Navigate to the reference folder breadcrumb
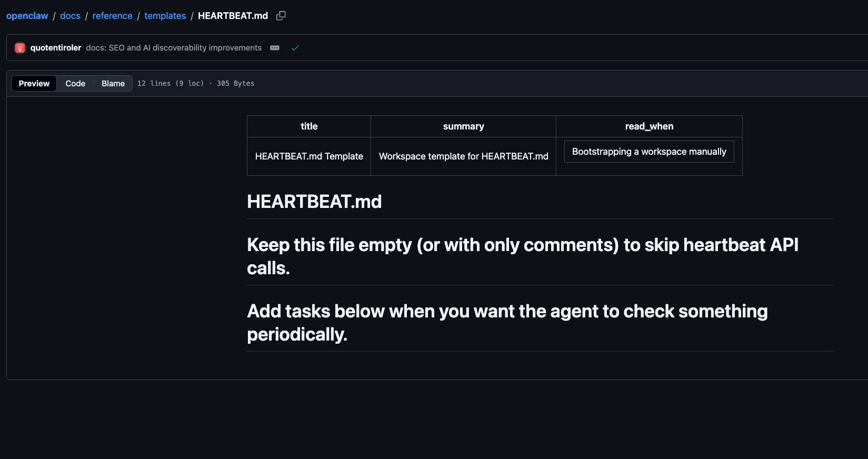Viewport: 868px width, 459px height. [112, 16]
